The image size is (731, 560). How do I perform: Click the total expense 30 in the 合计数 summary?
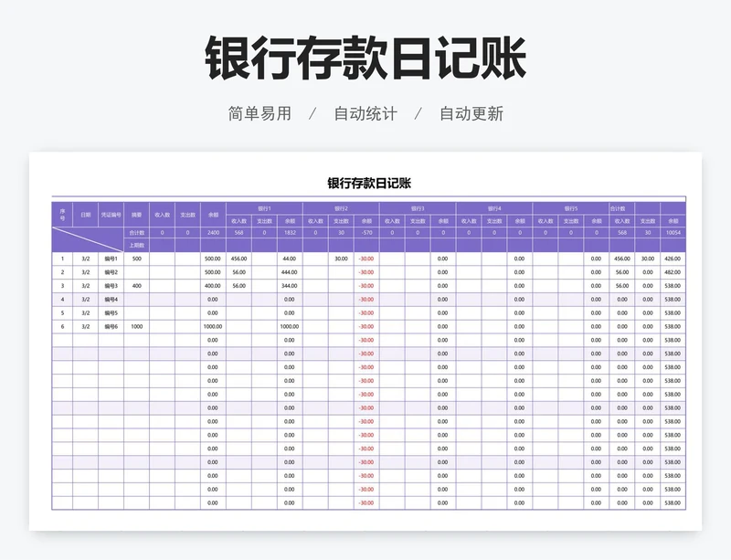click(x=648, y=232)
